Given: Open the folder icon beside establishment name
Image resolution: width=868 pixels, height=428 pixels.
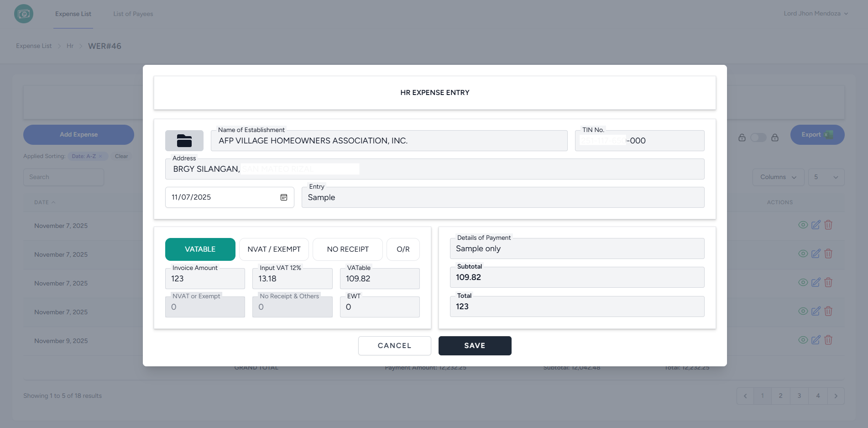Looking at the screenshot, I should pyautogui.click(x=184, y=141).
